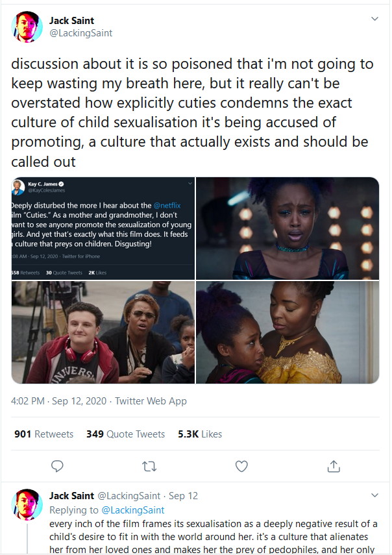Open the Kay C. James tweet screenshot image

(x=103, y=228)
